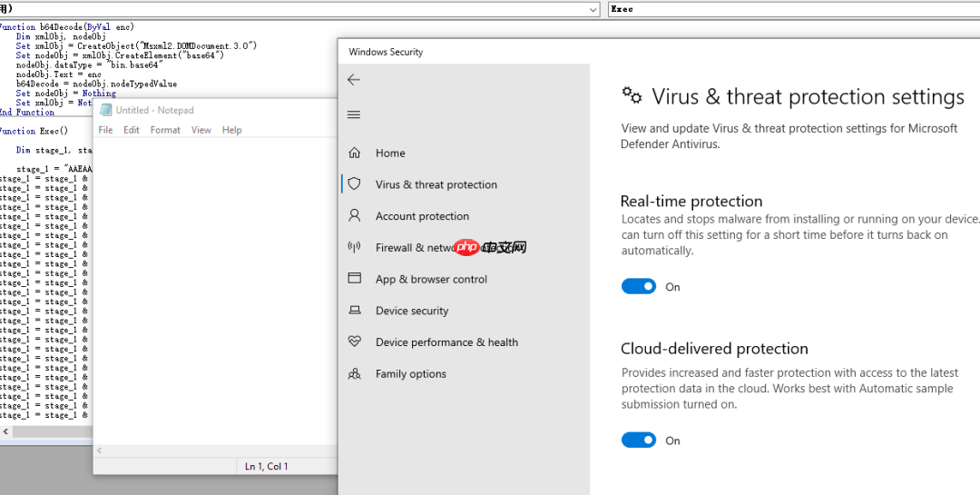Open the object list dropdown arrow
This screenshot has height=495, width=980.
tap(593, 9)
